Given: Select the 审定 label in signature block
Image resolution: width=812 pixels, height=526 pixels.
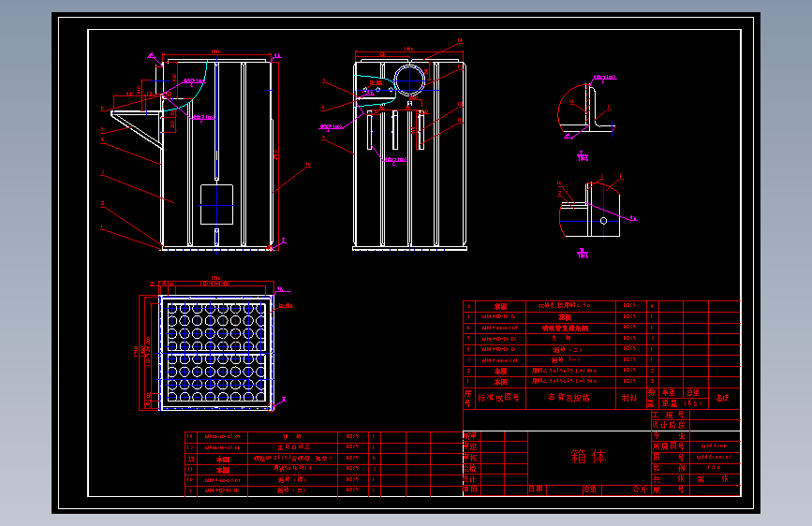Looking at the screenshot, I should point(470,446).
